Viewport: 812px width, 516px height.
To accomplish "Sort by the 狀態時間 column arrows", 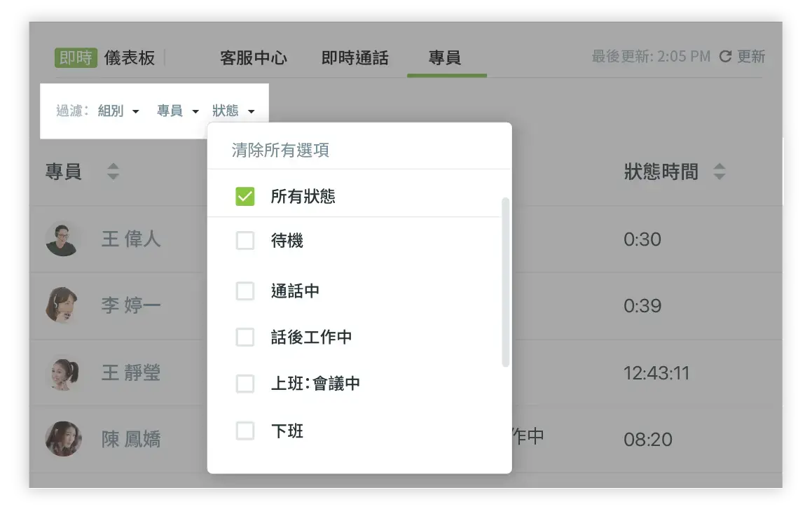I will coord(719,172).
